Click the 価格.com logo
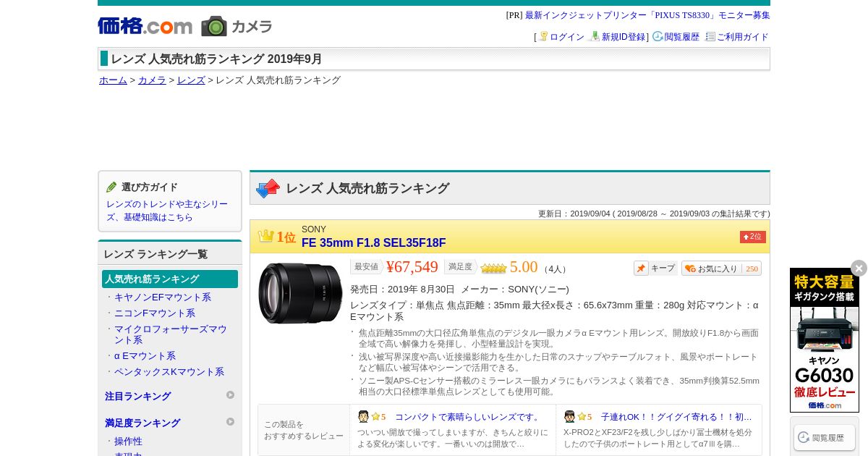 pyautogui.click(x=145, y=26)
